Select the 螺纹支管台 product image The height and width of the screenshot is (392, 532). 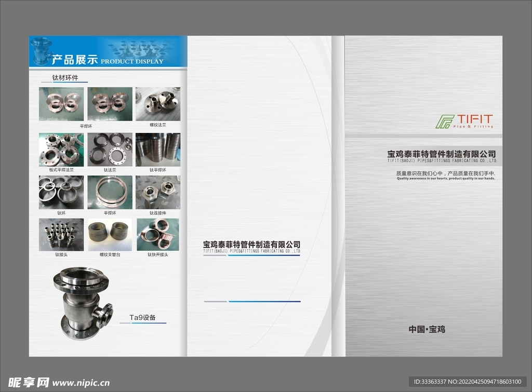(110, 235)
